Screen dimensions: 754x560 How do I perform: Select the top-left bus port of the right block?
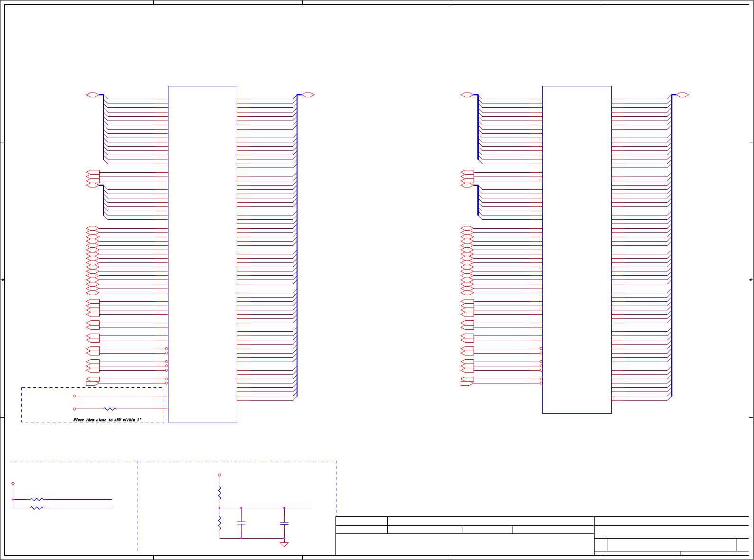[x=467, y=95]
